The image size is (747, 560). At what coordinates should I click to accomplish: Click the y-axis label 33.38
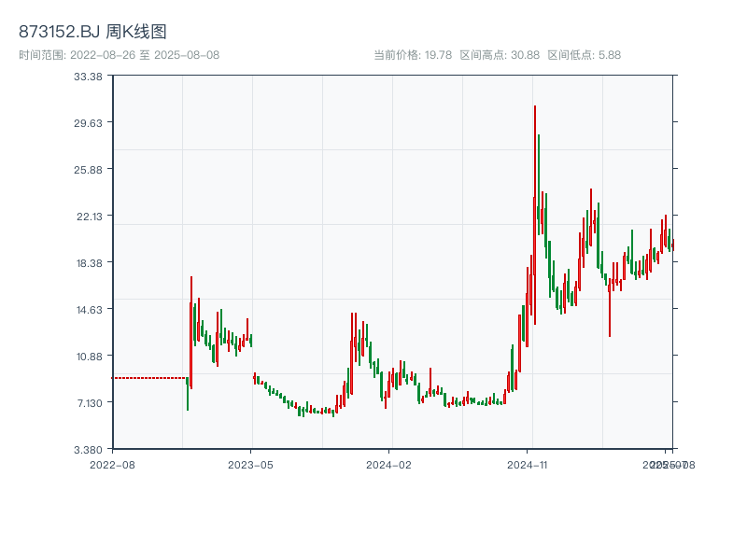[x=88, y=77]
